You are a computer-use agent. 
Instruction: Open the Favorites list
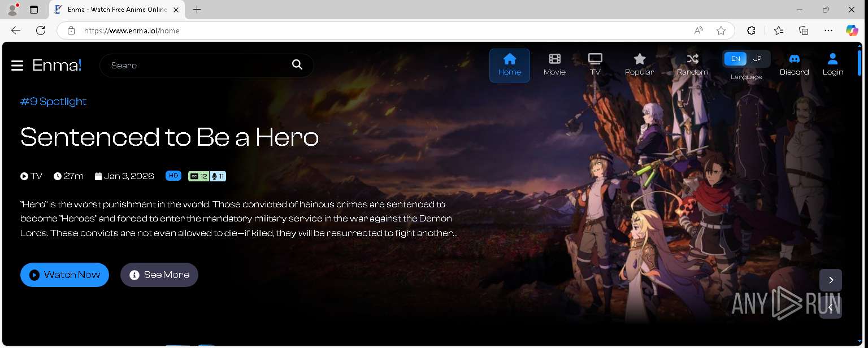779,31
